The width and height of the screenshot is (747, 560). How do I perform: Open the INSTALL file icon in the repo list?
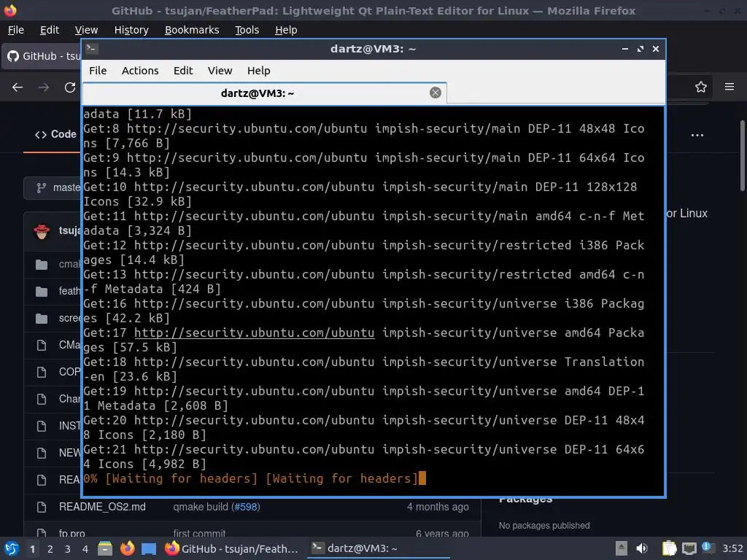[x=42, y=426]
